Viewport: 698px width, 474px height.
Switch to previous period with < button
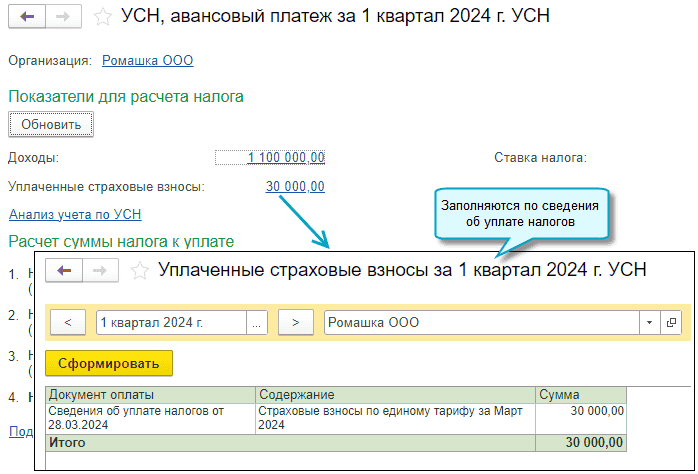(68, 322)
